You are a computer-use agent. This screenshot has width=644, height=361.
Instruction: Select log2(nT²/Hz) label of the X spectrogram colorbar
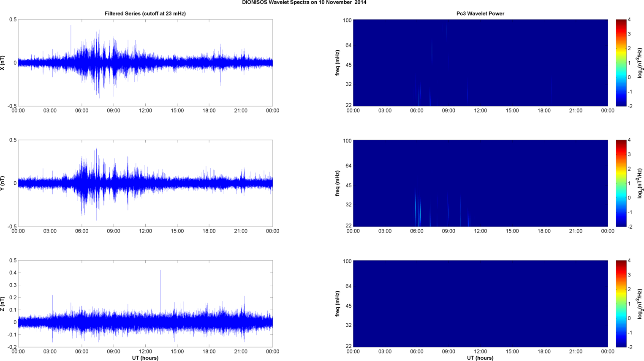(640, 63)
